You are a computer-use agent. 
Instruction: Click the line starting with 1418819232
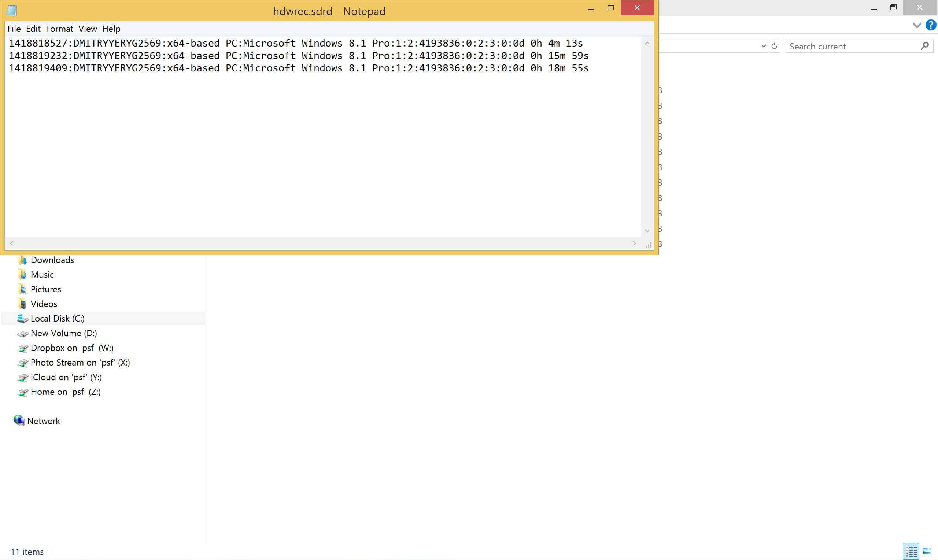pyautogui.click(x=299, y=56)
